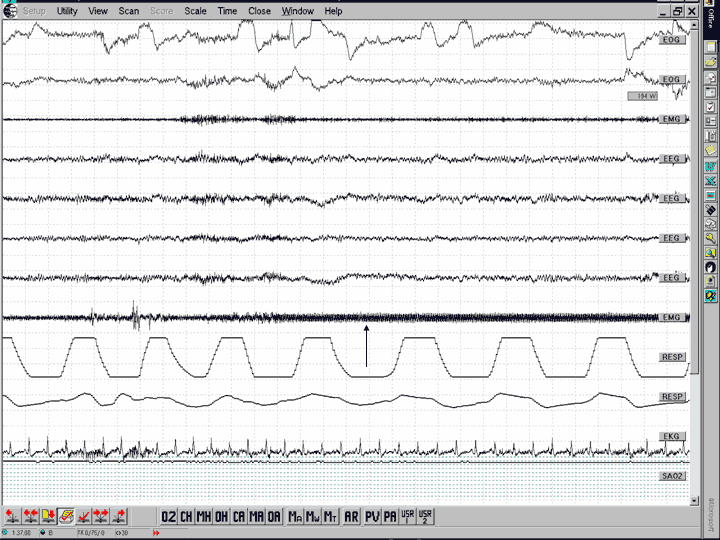Image resolution: width=720 pixels, height=540 pixels.
Task: Open the Scale menu
Action: (195, 11)
